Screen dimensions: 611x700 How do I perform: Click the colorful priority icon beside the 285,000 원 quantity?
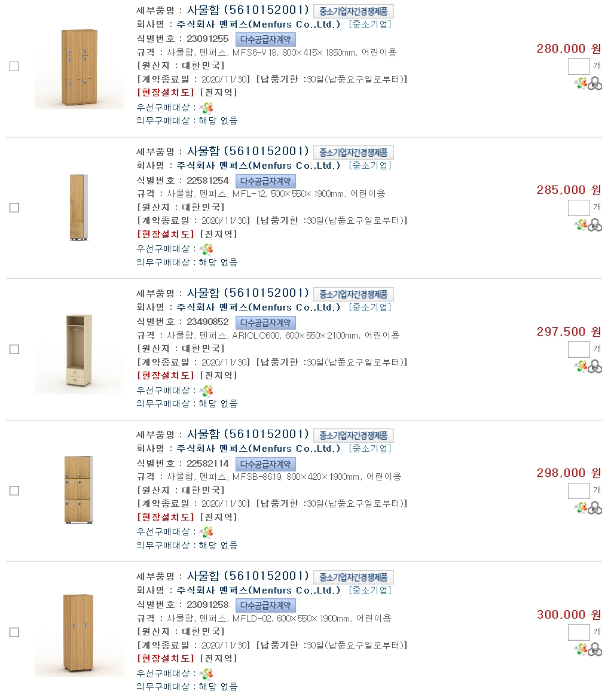pos(581,225)
